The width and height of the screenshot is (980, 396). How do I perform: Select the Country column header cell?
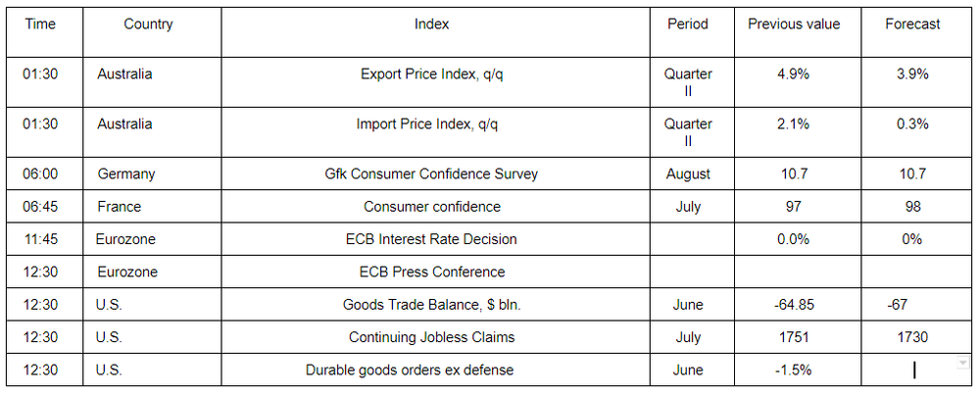[x=152, y=32]
